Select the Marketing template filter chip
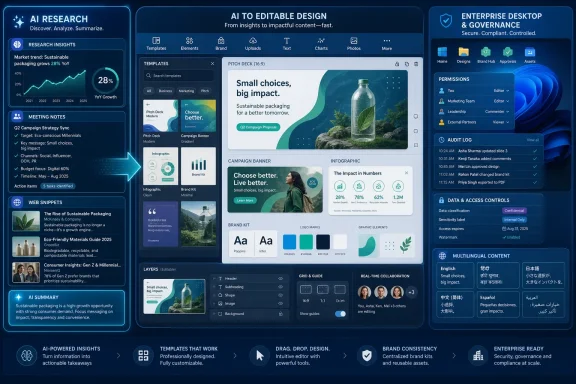Viewport: 576px width, 384px height. (x=186, y=91)
